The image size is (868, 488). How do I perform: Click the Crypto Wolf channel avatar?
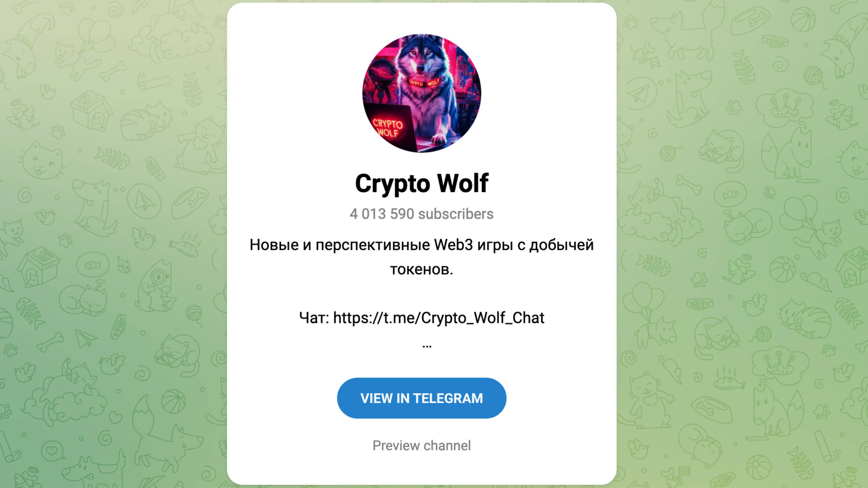(x=422, y=93)
